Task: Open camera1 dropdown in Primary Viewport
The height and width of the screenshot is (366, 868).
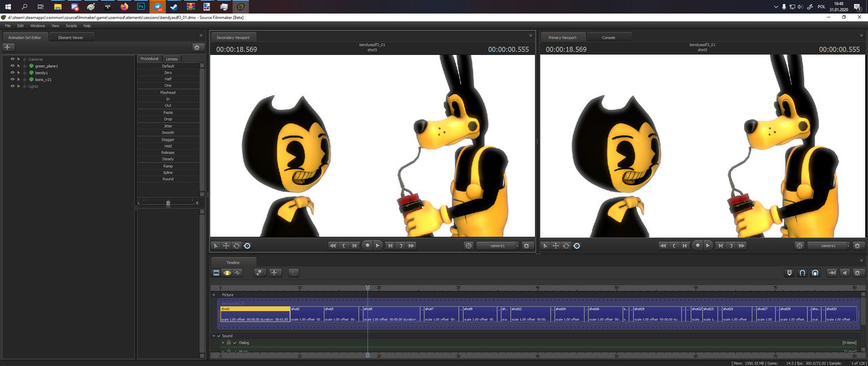Action: tap(827, 245)
